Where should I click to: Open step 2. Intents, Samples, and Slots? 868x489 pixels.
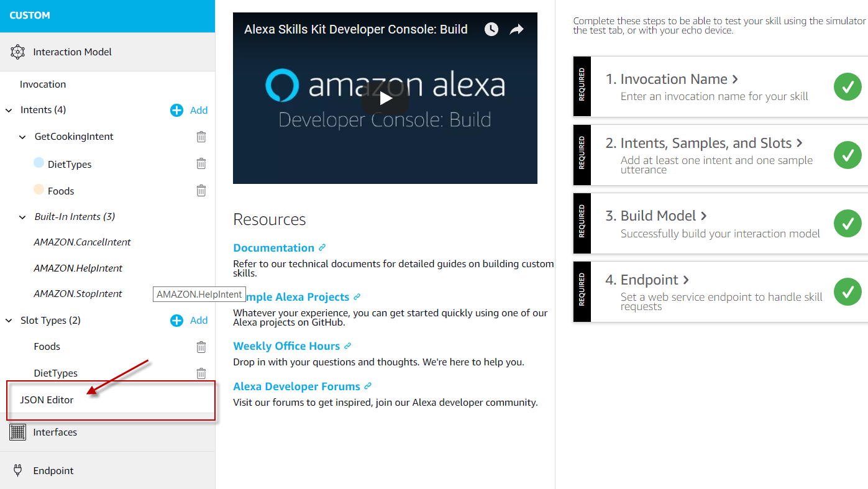(x=704, y=144)
